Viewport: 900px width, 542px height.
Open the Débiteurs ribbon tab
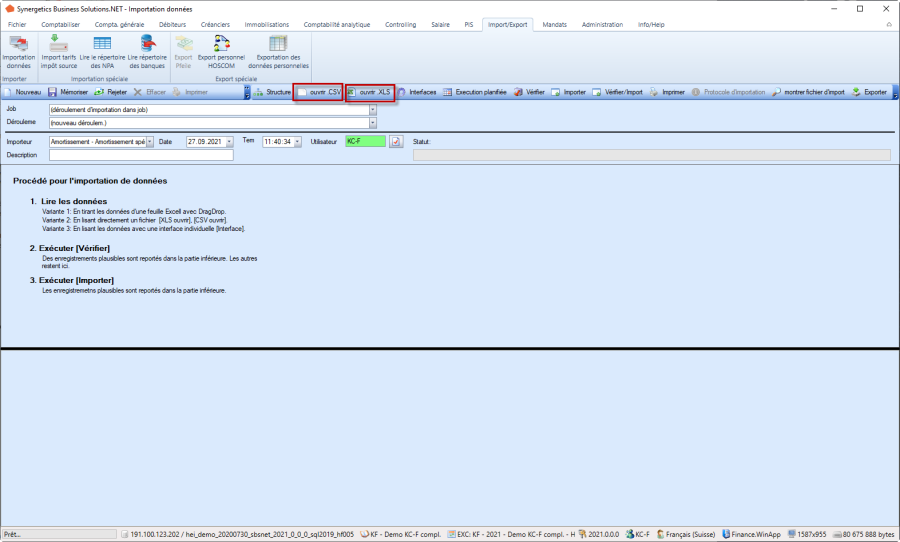click(144, 24)
